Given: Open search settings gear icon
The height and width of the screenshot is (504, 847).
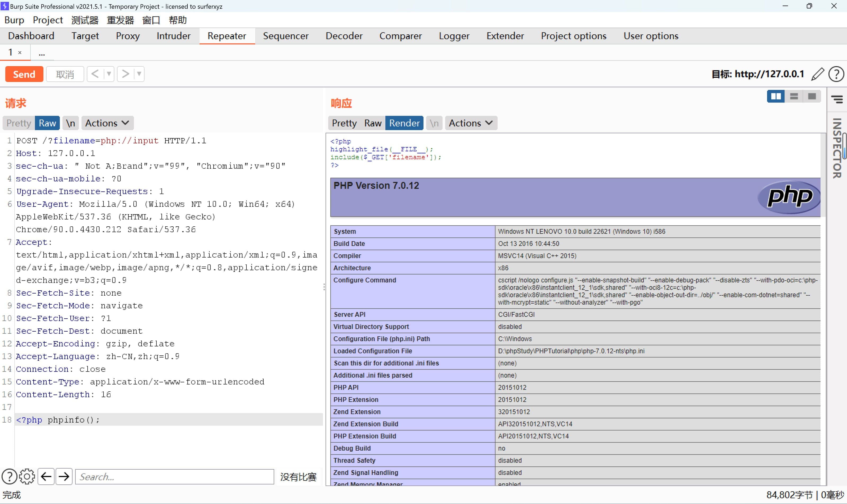Looking at the screenshot, I should coord(27,476).
